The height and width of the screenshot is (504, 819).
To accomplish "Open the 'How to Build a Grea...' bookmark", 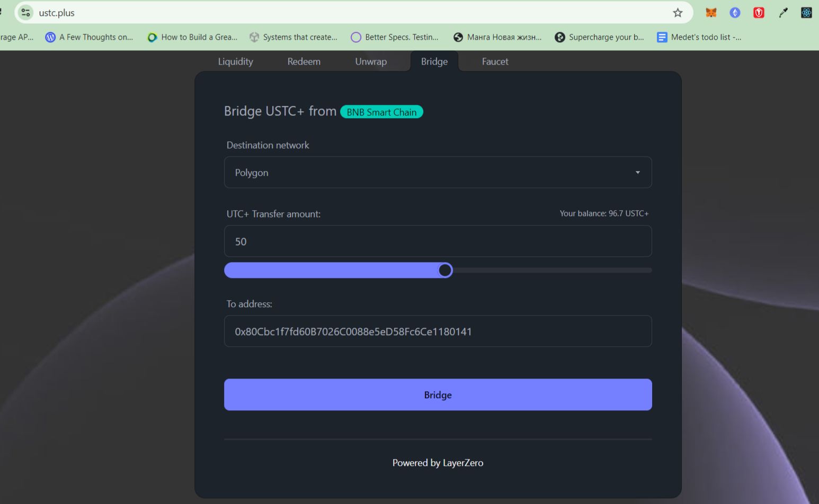I will (x=192, y=37).
